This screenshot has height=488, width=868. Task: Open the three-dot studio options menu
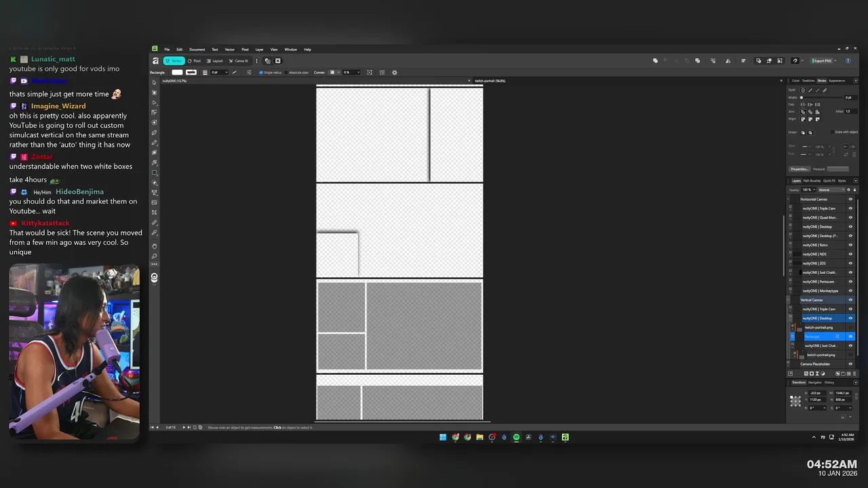click(x=256, y=61)
